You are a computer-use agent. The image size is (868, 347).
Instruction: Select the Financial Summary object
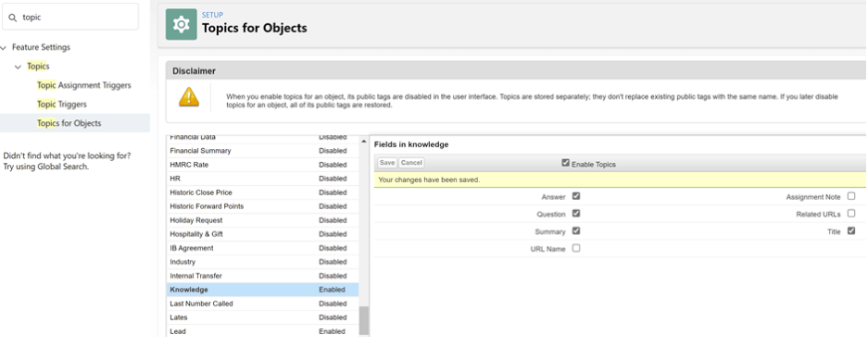pyautogui.click(x=263, y=150)
